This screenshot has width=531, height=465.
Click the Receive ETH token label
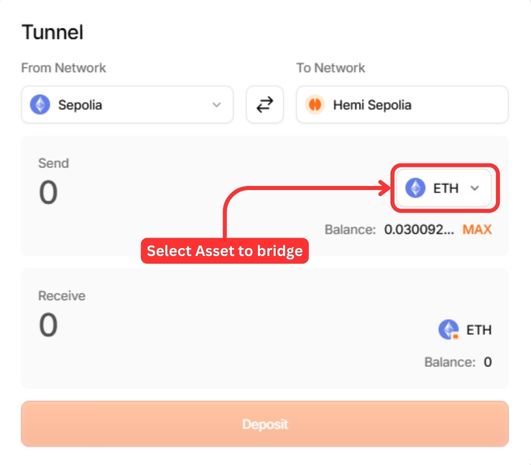click(479, 330)
